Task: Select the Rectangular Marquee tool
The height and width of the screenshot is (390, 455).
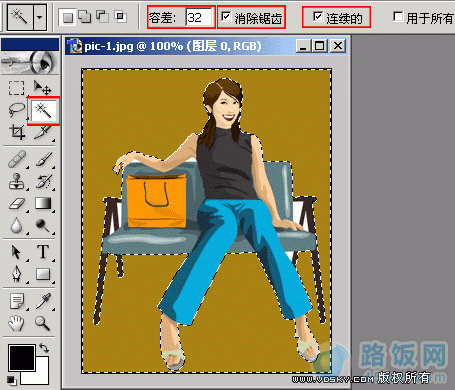Action: 16,88
